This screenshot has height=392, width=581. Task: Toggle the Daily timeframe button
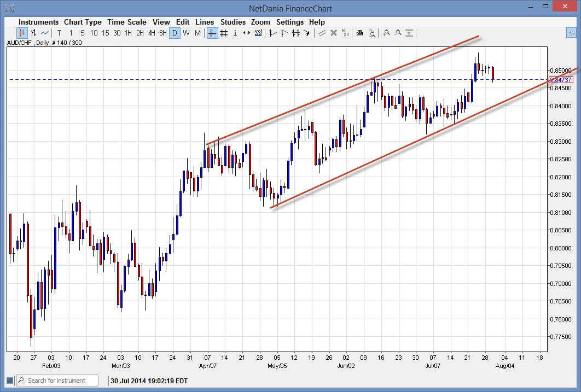click(174, 33)
